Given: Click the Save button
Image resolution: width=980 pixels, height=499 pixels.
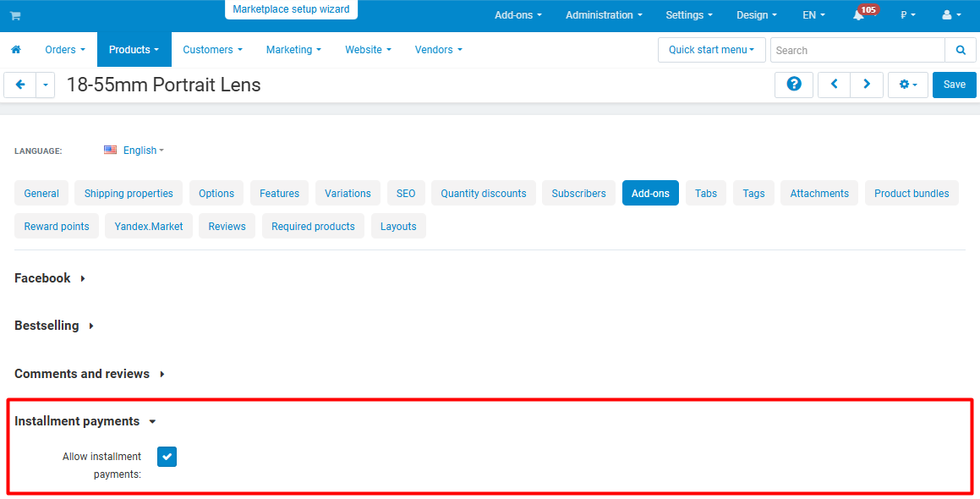Looking at the screenshot, I should click(x=955, y=85).
